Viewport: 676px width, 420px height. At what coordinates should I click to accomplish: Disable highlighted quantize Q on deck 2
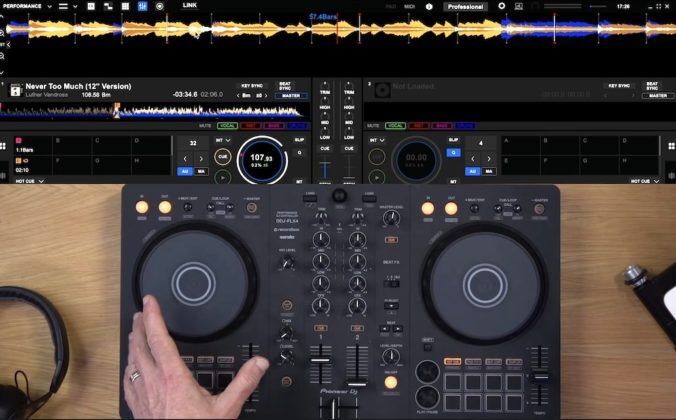[x=453, y=152]
